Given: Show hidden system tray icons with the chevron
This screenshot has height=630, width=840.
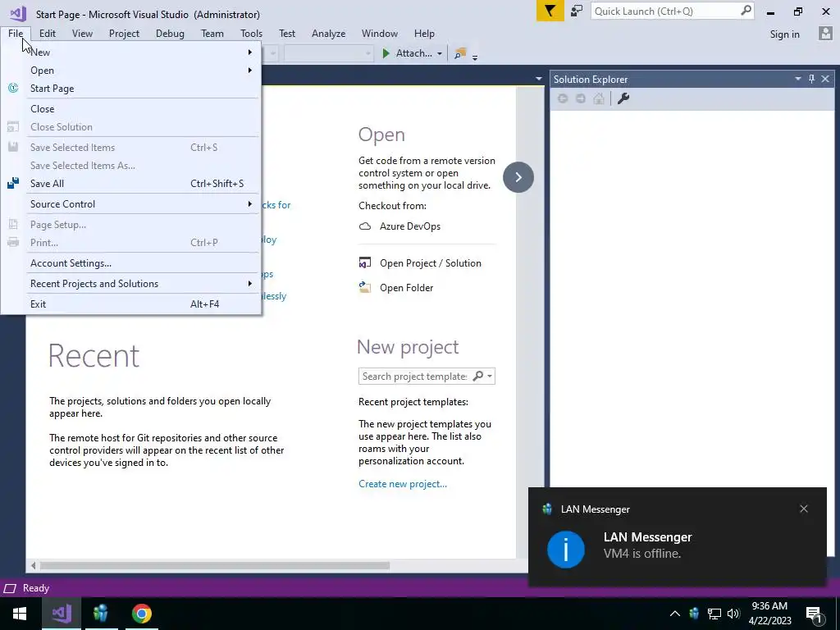Looking at the screenshot, I should (675, 614).
